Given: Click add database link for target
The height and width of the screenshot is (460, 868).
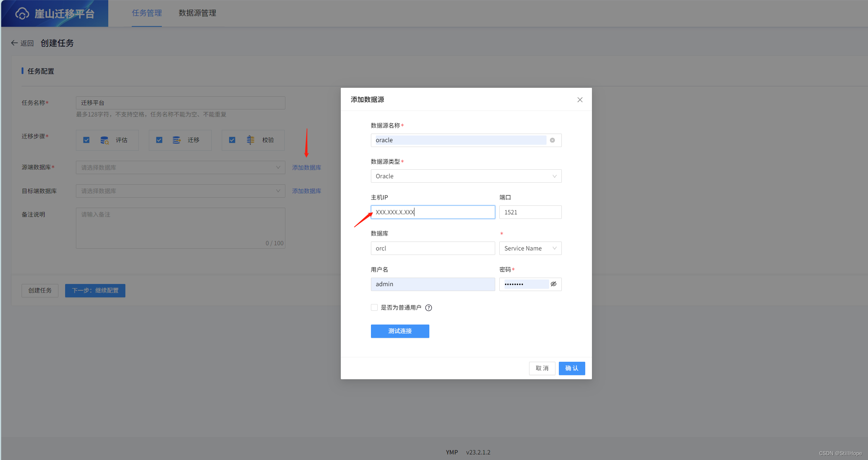Looking at the screenshot, I should point(307,191).
